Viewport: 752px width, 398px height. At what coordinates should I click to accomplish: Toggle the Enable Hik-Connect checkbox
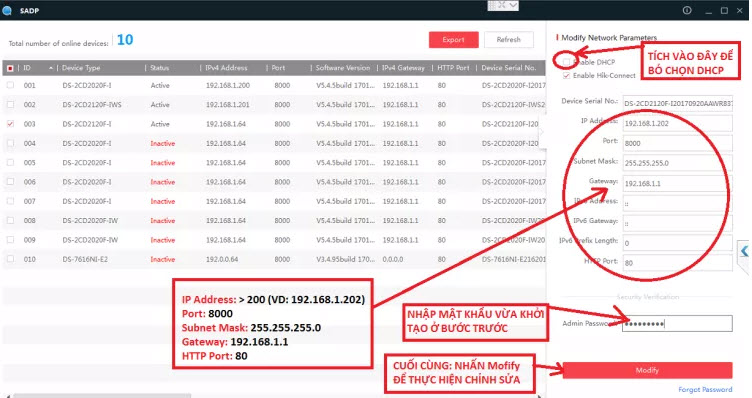(x=566, y=76)
